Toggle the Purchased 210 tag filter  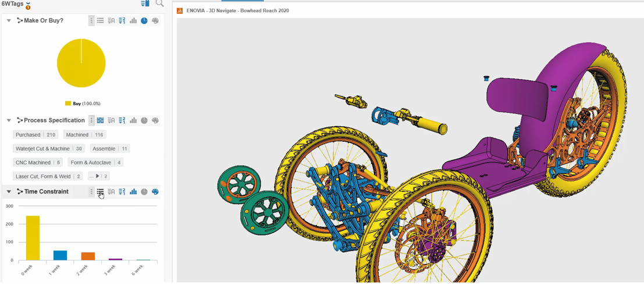[35, 135]
